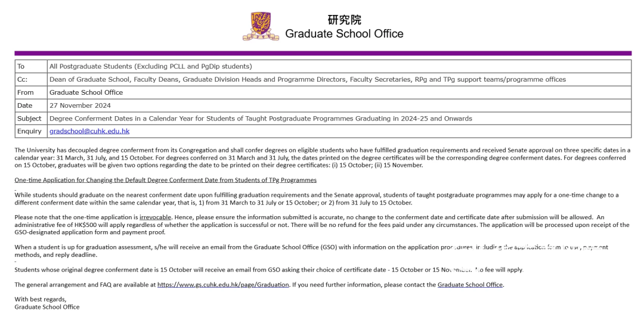Screen dimensions: 644x314
Task: Click the purple horizontal divider bar
Action: tap(323, 53)
